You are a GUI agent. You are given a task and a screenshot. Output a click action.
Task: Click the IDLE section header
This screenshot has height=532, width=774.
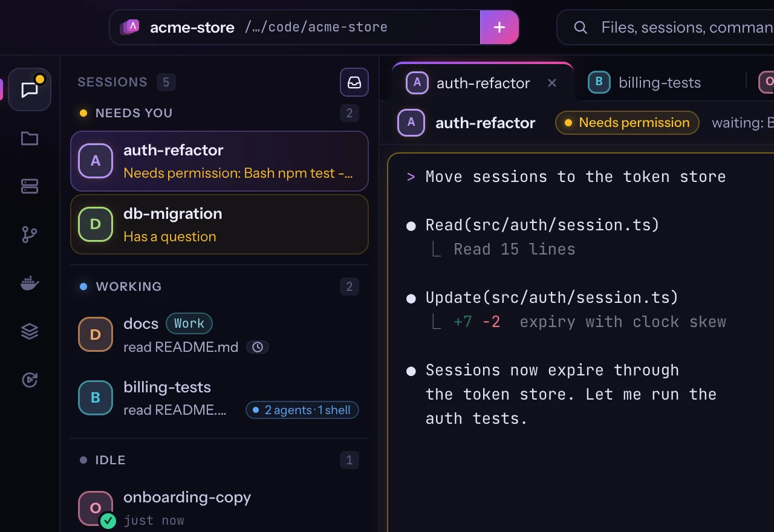point(220,460)
